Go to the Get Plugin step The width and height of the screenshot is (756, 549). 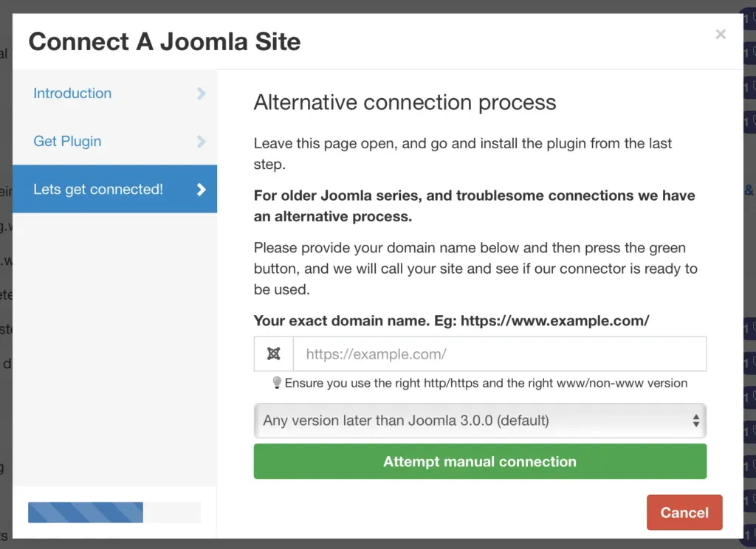pos(69,142)
